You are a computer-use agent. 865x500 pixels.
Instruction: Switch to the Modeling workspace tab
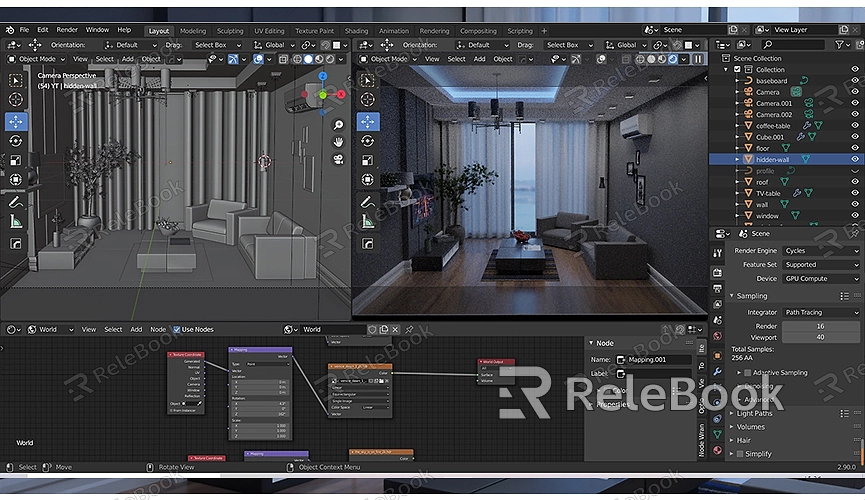(193, 31)
